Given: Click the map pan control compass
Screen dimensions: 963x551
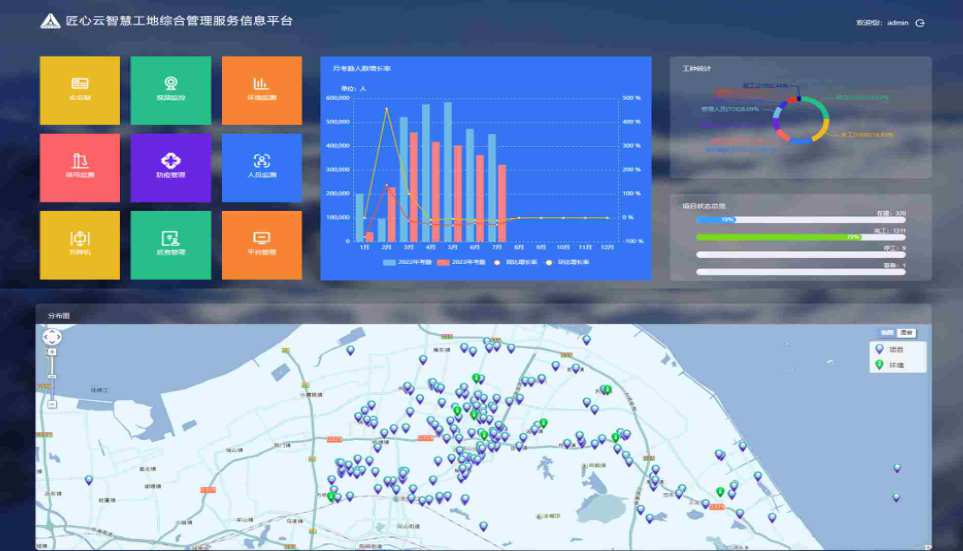Looking at the screenshot, I should pos(52,337).
